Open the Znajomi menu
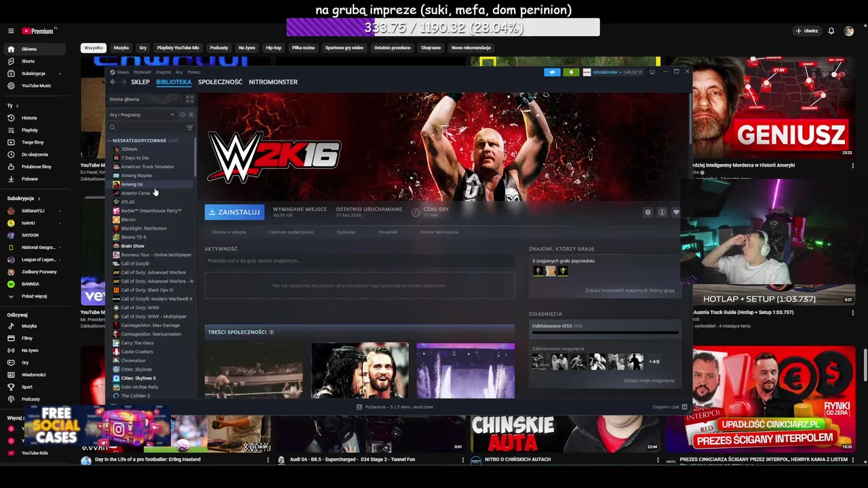This screenshot has height=488, width=868. coord(163,72)
